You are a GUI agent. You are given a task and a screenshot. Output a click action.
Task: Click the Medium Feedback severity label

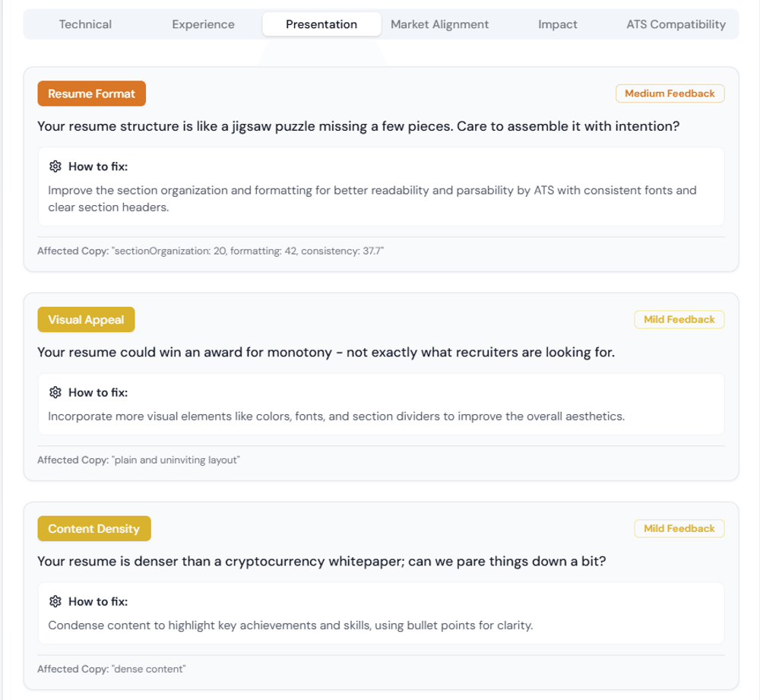pos(670,93)
